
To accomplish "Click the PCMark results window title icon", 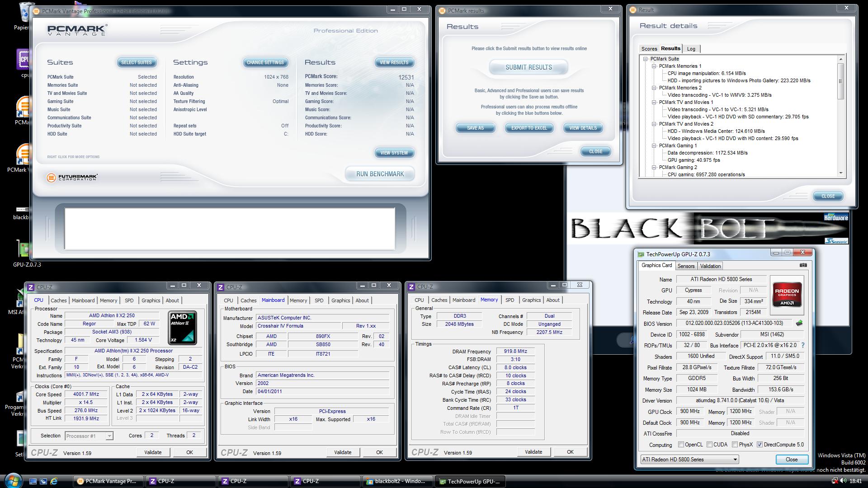I will coord(442,11).
